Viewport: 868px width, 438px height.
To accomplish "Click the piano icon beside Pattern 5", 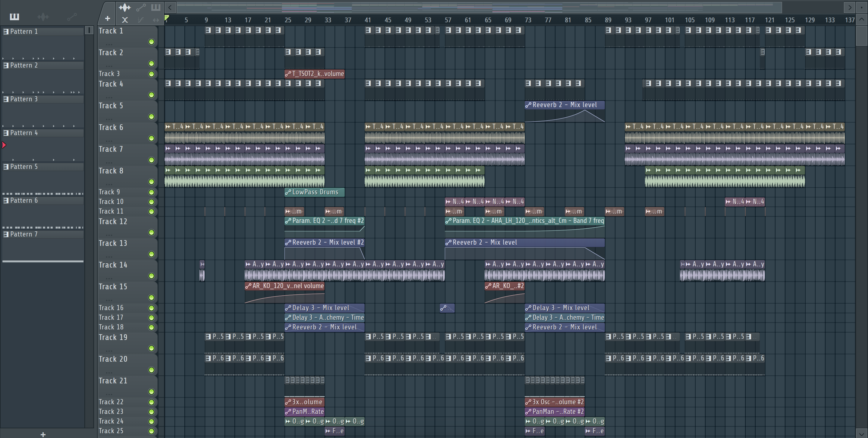I will [6, 167].
